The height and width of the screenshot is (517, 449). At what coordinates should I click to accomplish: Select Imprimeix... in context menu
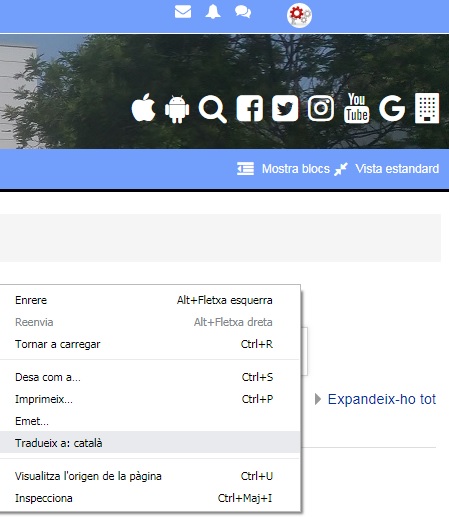150,399
